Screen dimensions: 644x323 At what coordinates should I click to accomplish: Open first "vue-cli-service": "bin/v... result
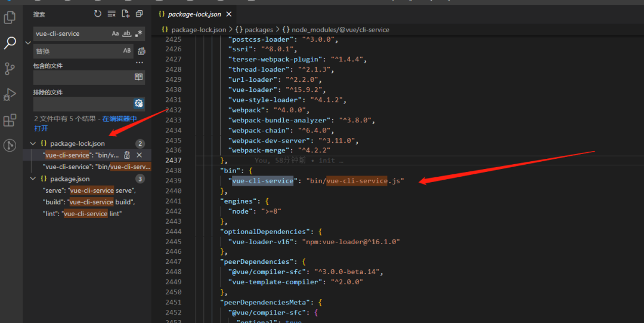(x=87, y=155)
